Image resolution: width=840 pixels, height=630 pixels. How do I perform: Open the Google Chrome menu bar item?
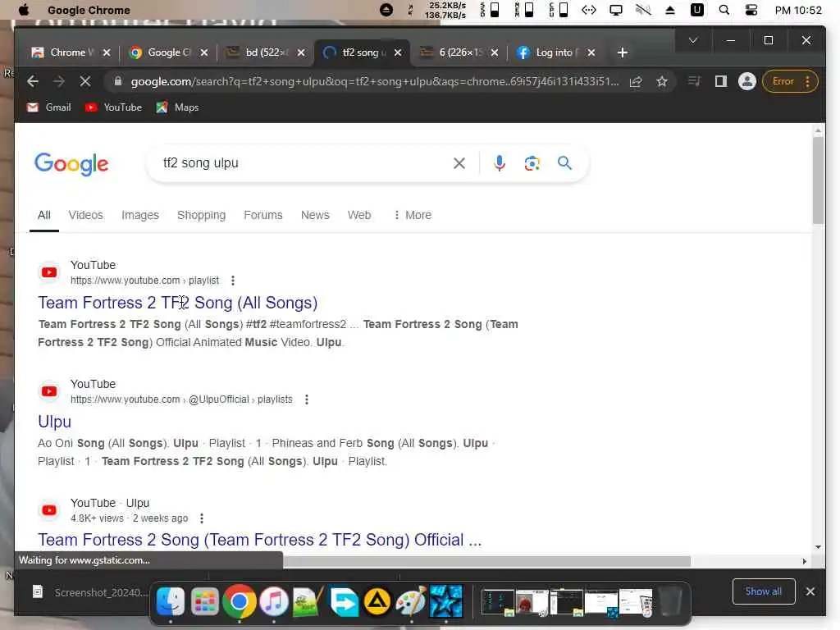89,10
